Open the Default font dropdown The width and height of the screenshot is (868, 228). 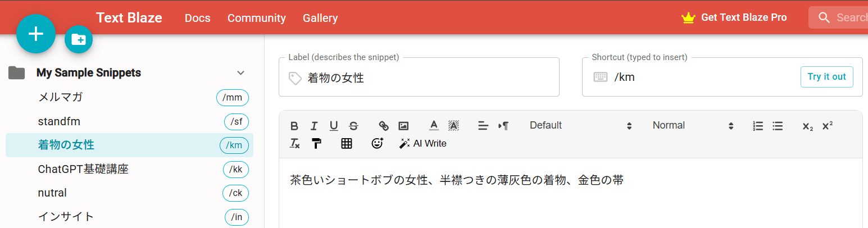click(581, 126)
